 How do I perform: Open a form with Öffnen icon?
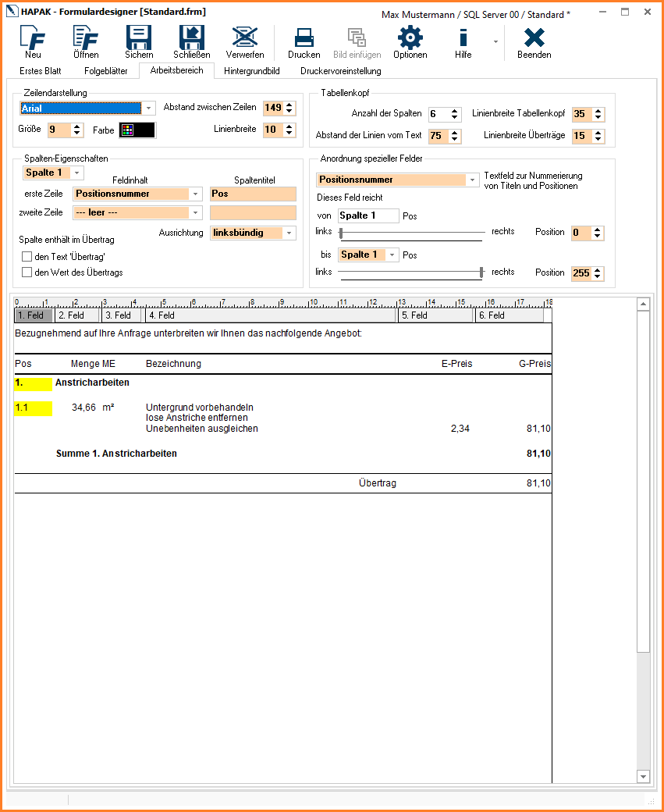coord(86,39)
